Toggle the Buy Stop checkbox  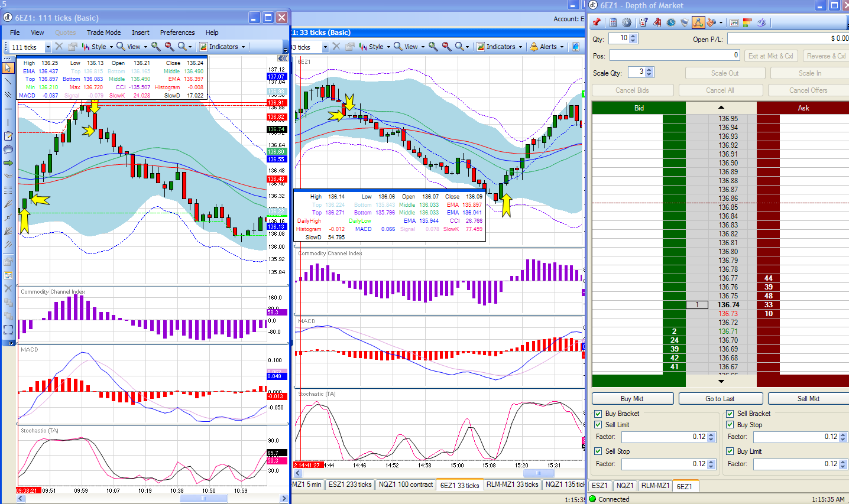pos(730,425)
